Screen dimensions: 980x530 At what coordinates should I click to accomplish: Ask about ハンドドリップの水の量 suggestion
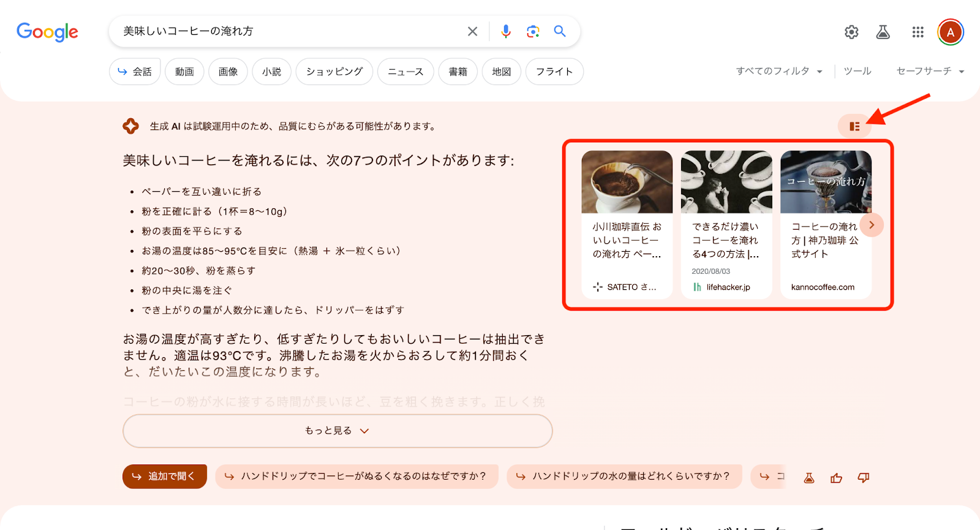624,477
